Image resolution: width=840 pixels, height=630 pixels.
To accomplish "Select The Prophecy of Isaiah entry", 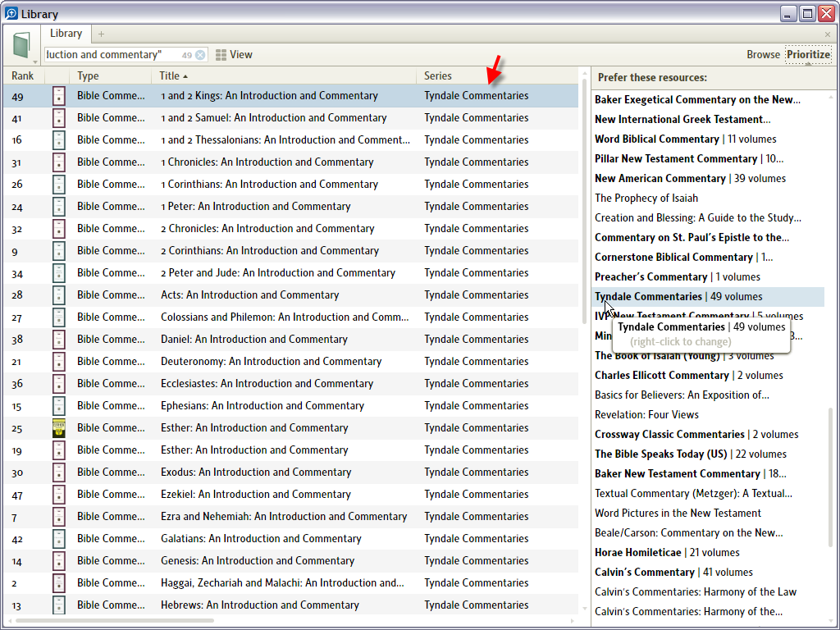I will click(646, 199).
